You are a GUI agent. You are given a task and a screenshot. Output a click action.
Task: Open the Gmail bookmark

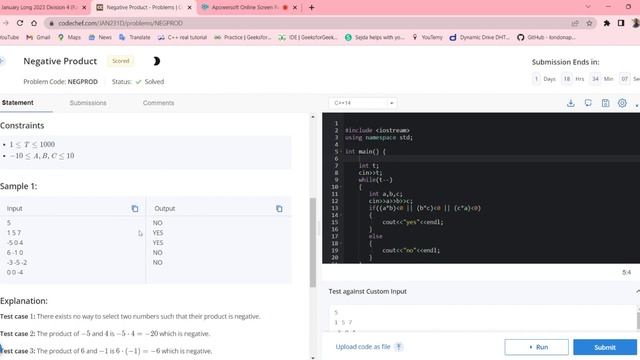pos(38,37)
